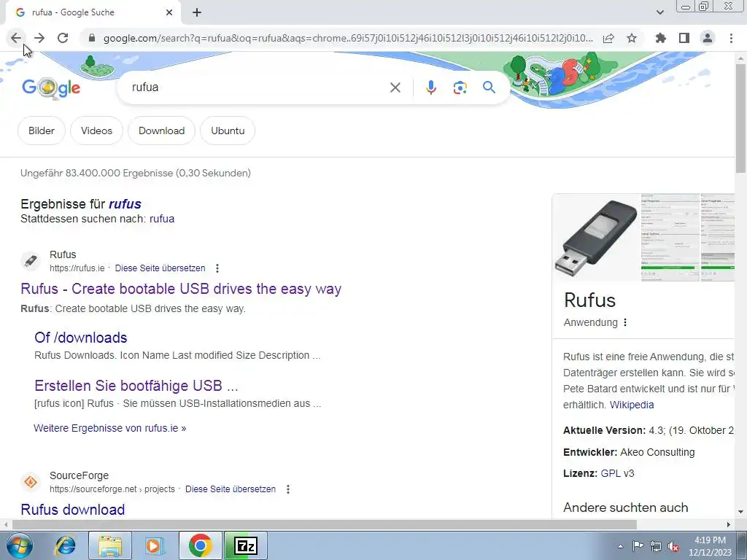Click 'GPL v3' in the Rufus panel
The height and width of the screenshot is (560, 747).
[x=617, y=473]
